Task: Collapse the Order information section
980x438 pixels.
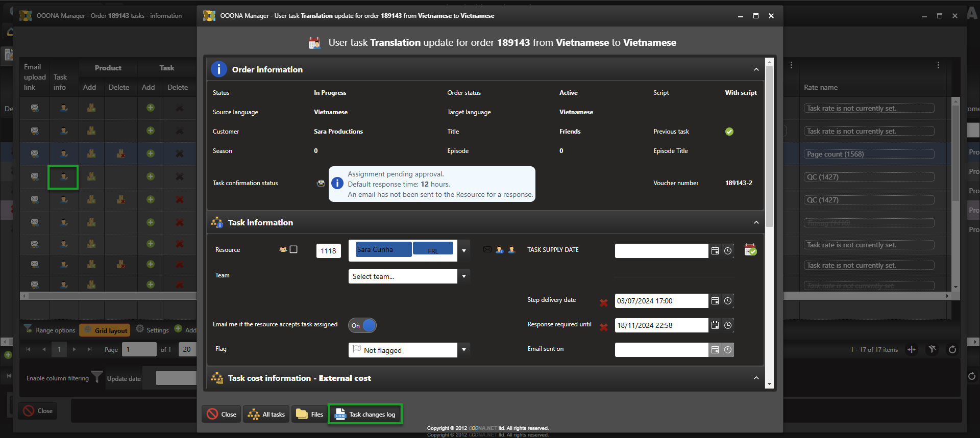Action: pyautogui.click(x=756, y=69)
